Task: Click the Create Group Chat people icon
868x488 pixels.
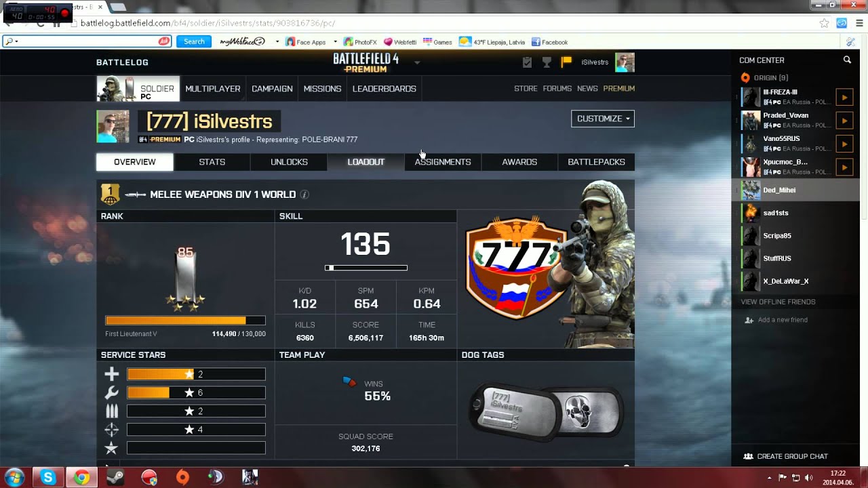Action: 748,457
